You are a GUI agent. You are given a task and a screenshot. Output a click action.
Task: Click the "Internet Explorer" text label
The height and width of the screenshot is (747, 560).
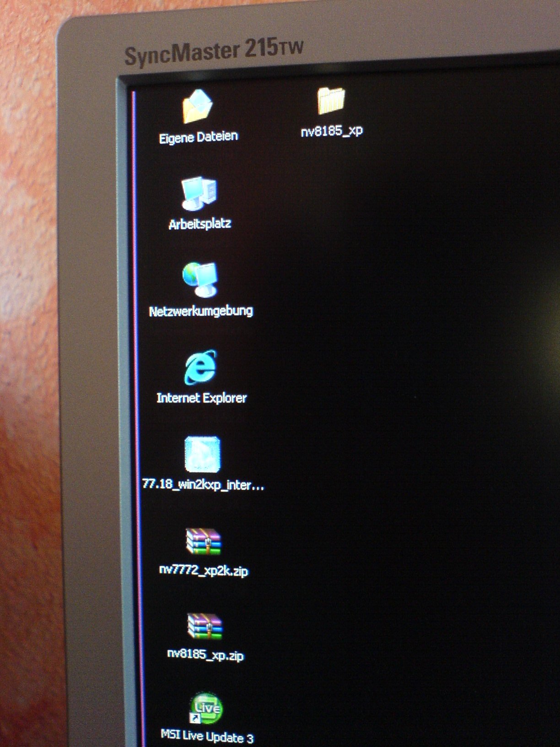point(201,398)
